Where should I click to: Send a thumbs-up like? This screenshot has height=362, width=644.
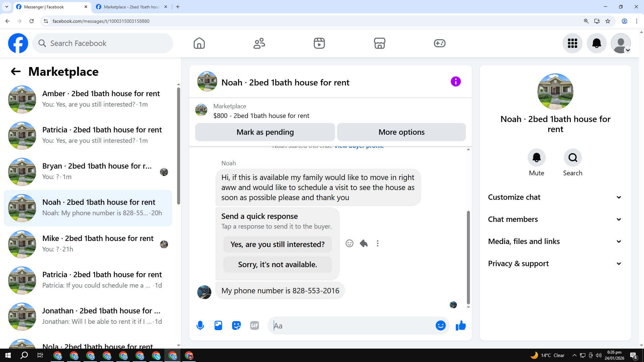click(461, 325)
